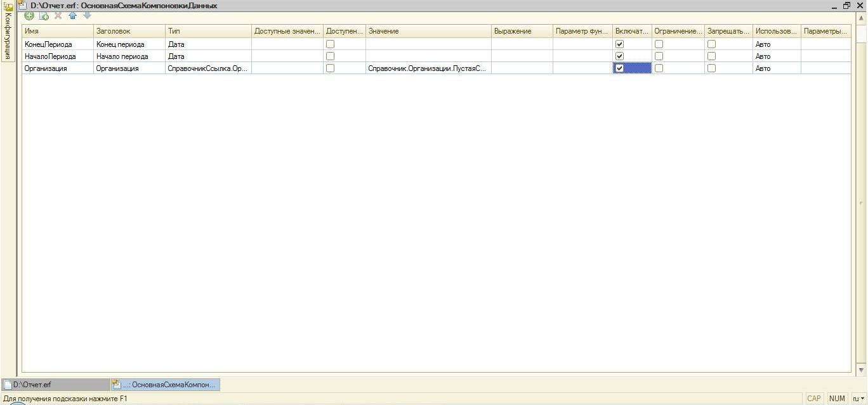Switch to the D:\Отчет.erf window tab
Screen dimensions: 868x405
56,385
